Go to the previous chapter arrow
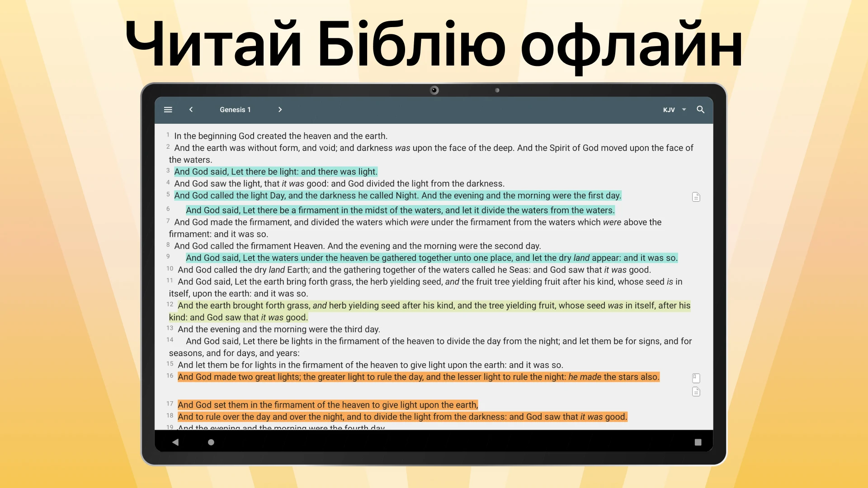868x488 pixels. (191, 110)
